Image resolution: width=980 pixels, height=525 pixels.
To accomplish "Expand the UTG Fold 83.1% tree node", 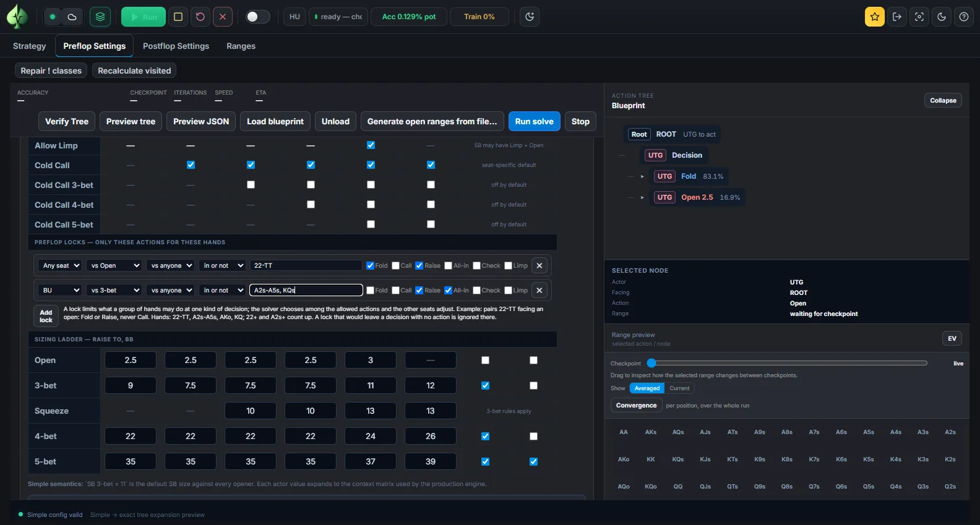I will pos(642,176).
